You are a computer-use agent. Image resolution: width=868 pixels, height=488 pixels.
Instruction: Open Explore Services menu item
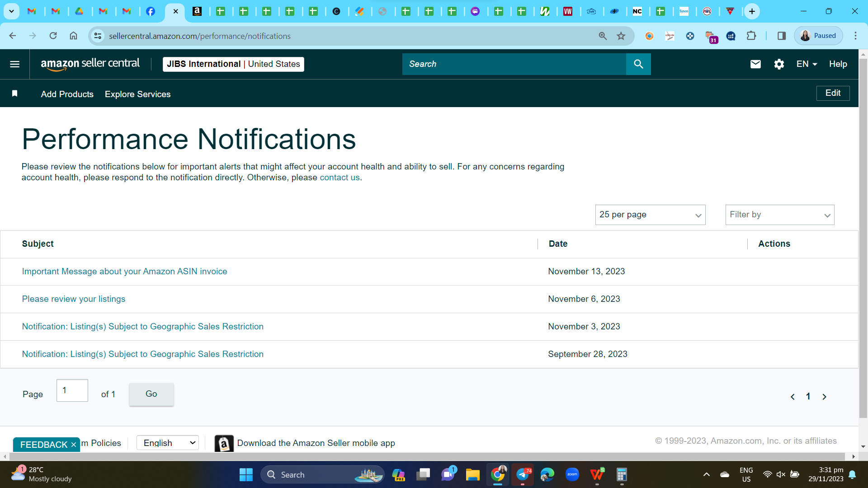click(138, 94)
